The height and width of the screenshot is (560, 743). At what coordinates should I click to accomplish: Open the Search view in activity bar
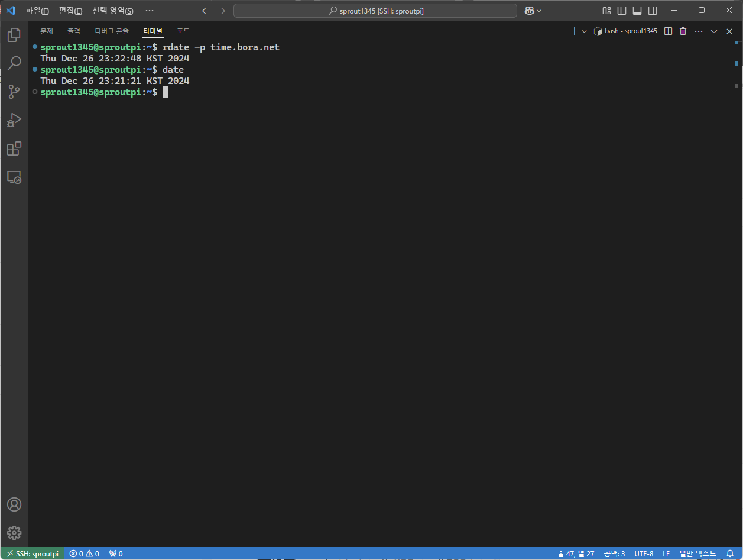(14, 63)
